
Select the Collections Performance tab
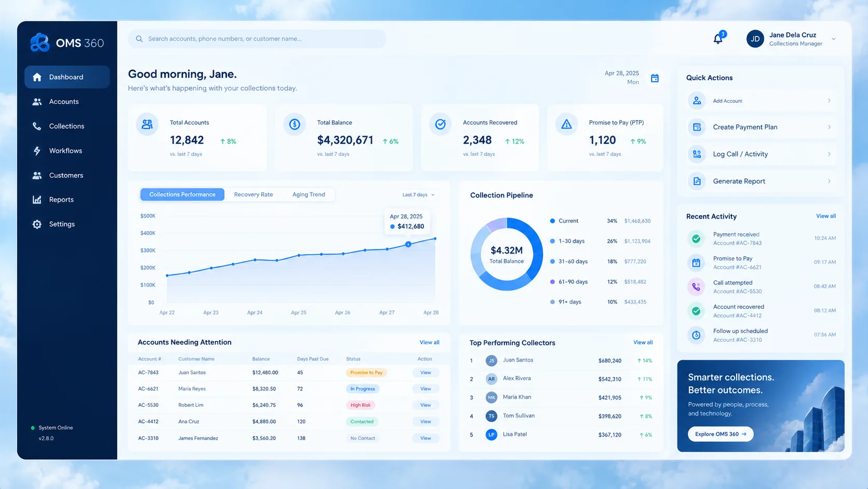tap(182, 194)
